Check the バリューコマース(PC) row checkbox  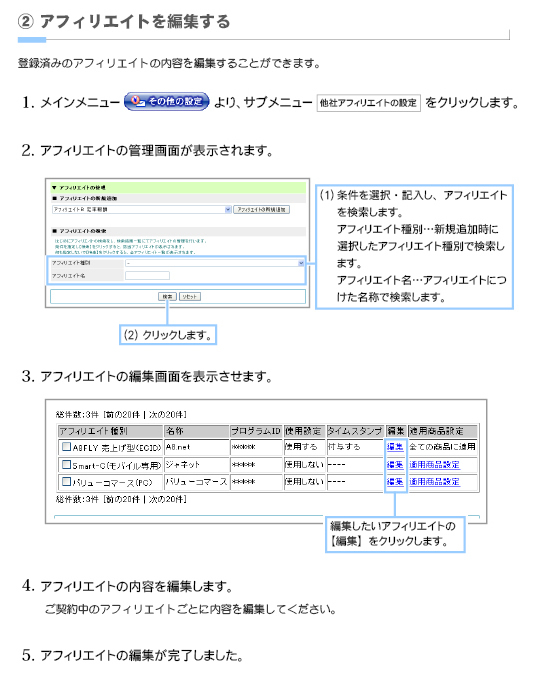tap(66, 481)
